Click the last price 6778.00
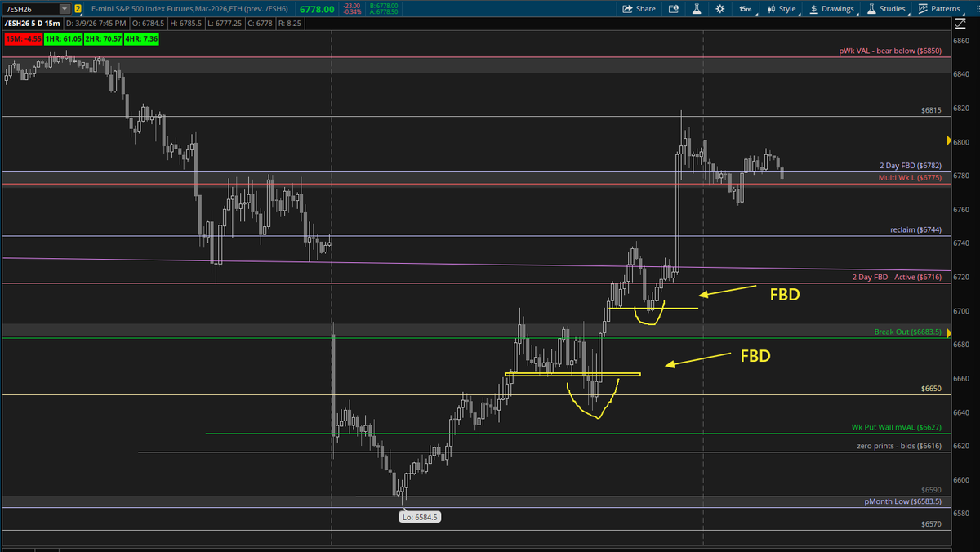This screenshot has width=980, height=552. click(x=318, y=9)
